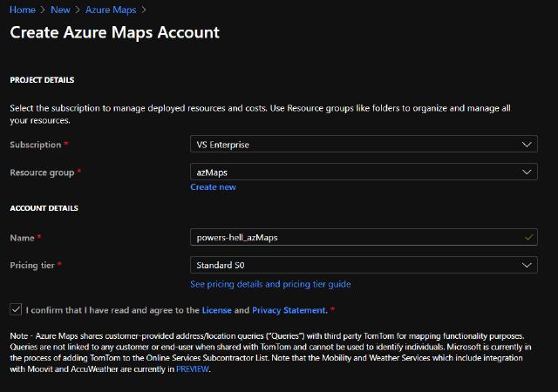Image resolution: width=558 pixels, height=392 pixels.
Task: Open the PREVIEW link in the note
Action: [x=192, y=369]
